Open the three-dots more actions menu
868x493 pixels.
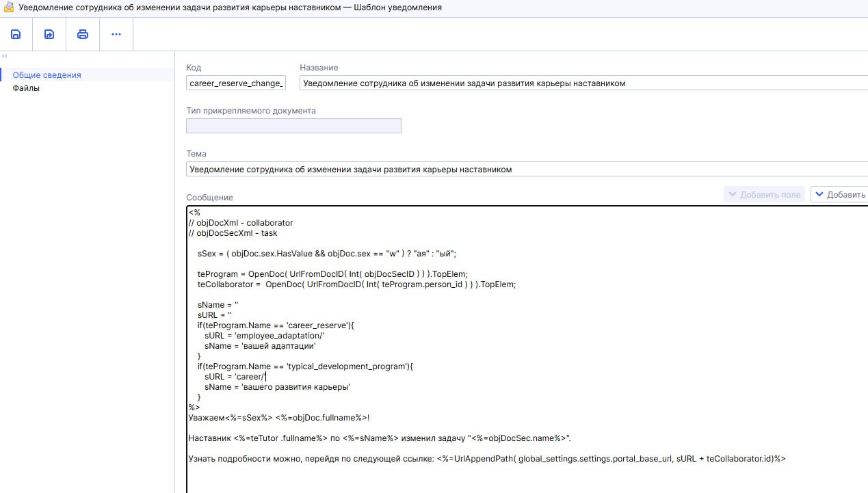[x=116, y=34]
